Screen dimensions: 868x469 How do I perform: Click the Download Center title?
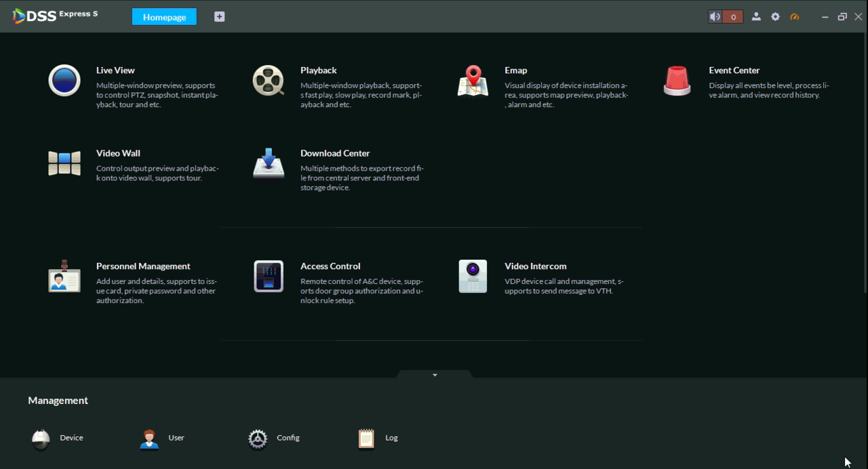[x=335, y=153]
